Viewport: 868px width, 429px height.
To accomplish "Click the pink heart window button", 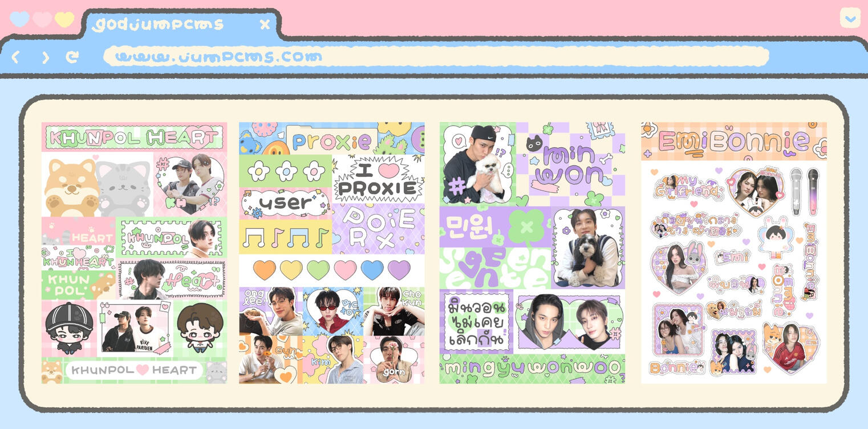I will (42, 19).
